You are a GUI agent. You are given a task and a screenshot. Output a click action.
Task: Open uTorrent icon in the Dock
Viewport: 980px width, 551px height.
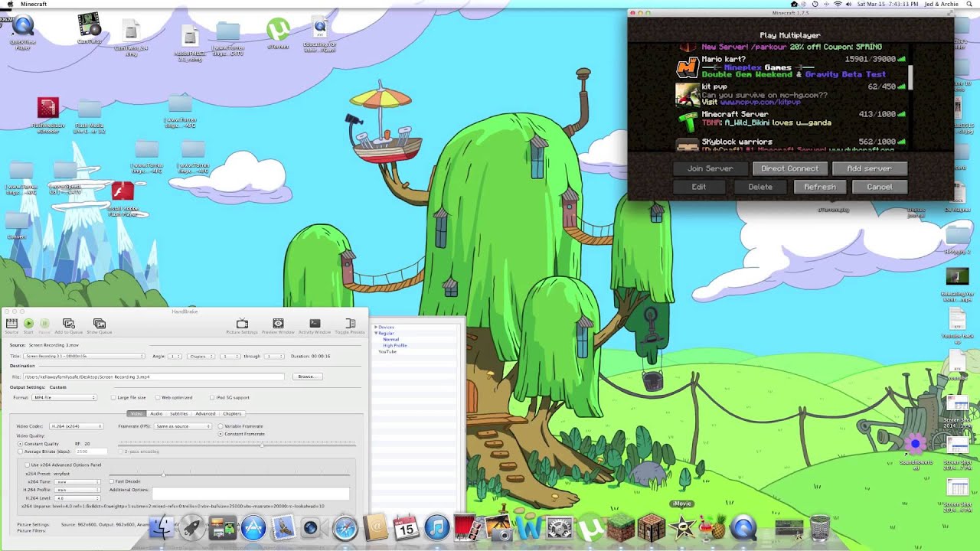pyautogui.click(x=590, y=527)
